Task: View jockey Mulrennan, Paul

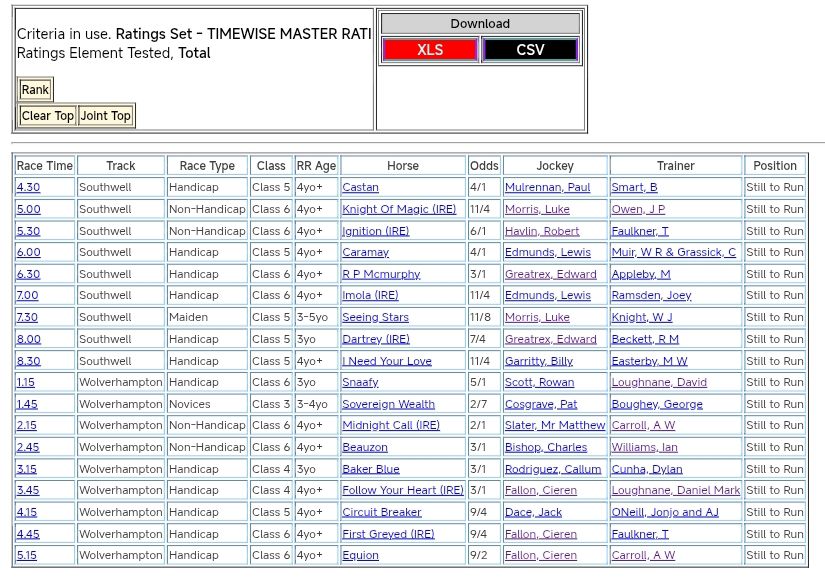Action: click(547, 187)
